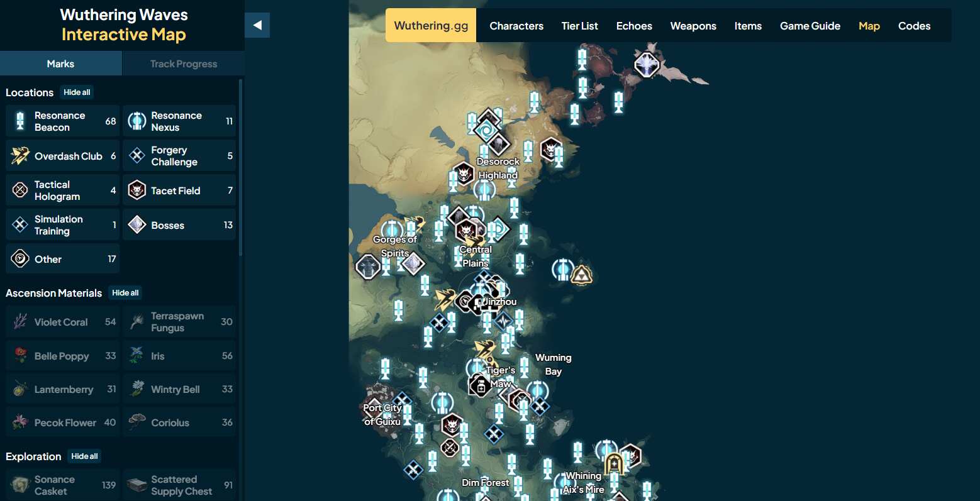Visit the Wuthering.gg home link
The height and width of the screenshot is (501, 980).
(x=431, y=25)
